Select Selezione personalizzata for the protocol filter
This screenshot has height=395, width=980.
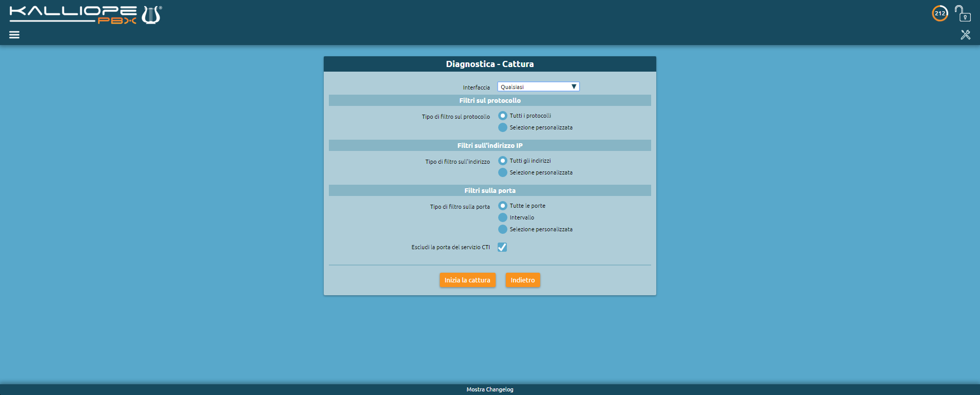click(503, 127)
